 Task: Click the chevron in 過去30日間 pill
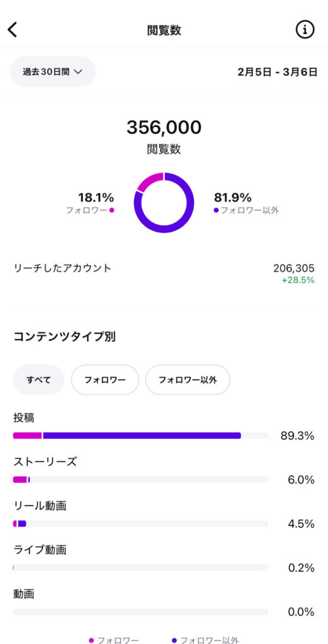click(77, 72)
